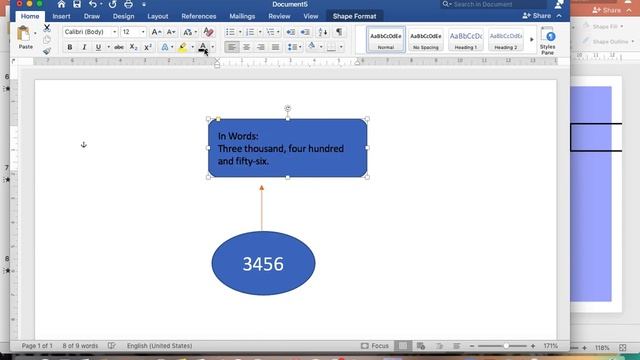The height and width of the screenshot is (360, 640).
Task: Open the References tab
Action: click(x=199, y=16)
